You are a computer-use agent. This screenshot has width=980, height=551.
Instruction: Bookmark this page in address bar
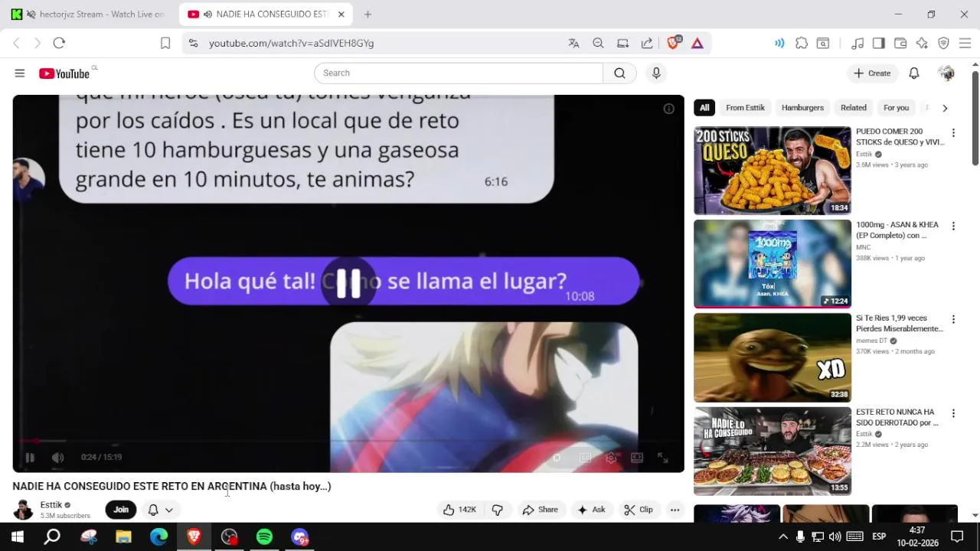[165, 43]
